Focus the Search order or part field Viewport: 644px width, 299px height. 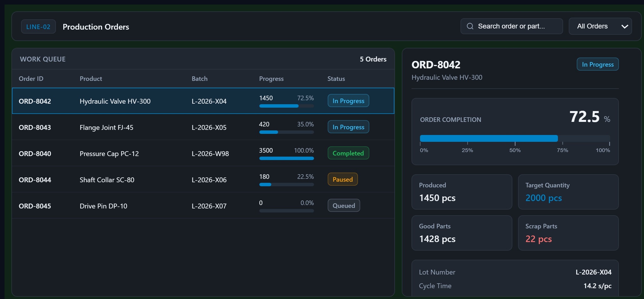click(511, 26)
